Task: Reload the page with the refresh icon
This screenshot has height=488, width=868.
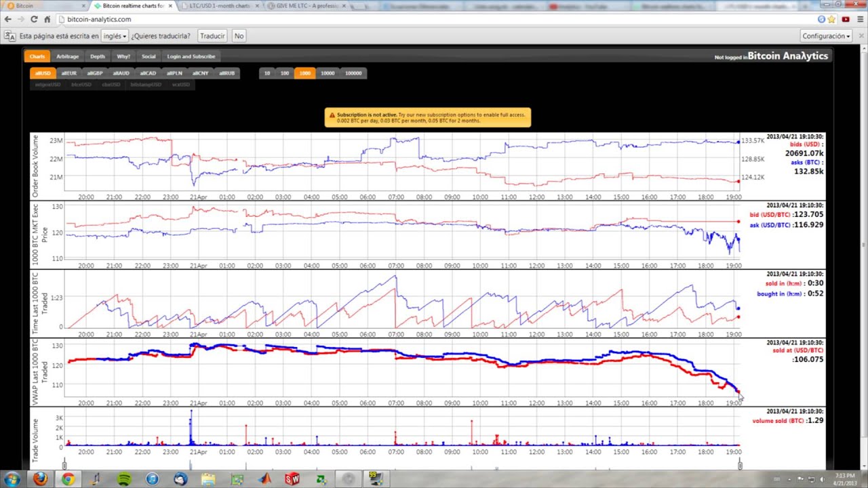Action: point(35,19)
